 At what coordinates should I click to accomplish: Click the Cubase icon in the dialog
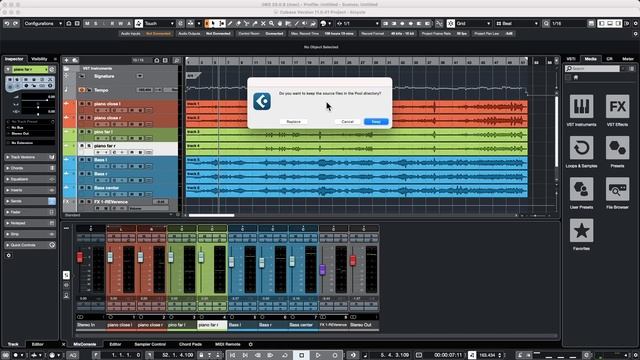[x=262, y=101]
